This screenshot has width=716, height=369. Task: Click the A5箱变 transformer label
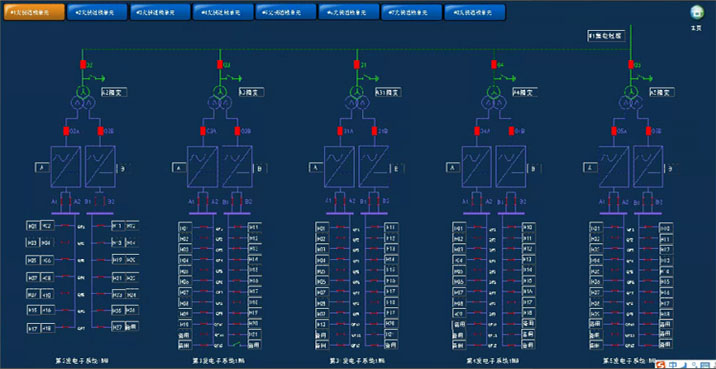coord(662,92)
